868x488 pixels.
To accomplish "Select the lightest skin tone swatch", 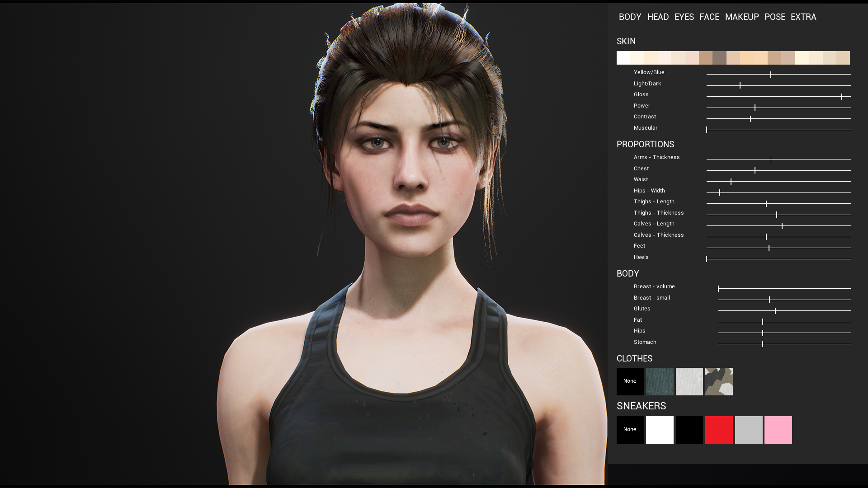I will point(623,58).
